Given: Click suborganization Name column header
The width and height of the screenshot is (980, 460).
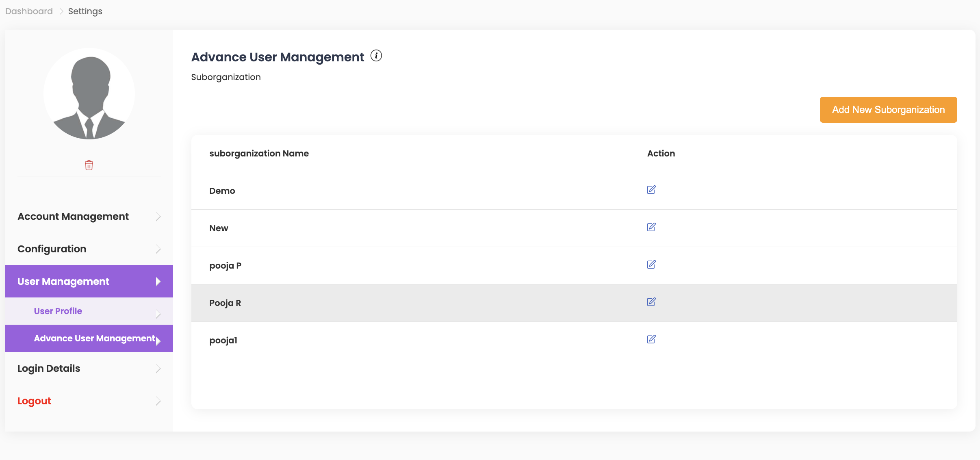Looking at the screenshot, I should click(x=259, y=154).
